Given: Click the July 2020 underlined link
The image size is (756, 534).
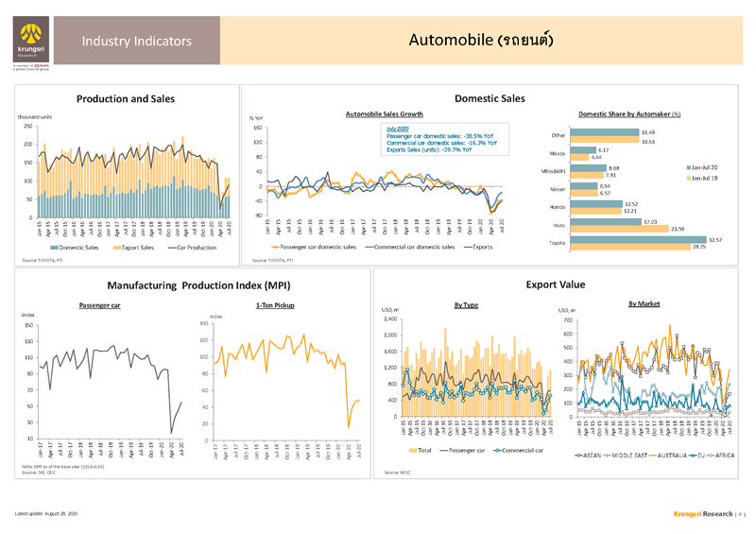Looking at the screenshot, I should coord(398,128).
